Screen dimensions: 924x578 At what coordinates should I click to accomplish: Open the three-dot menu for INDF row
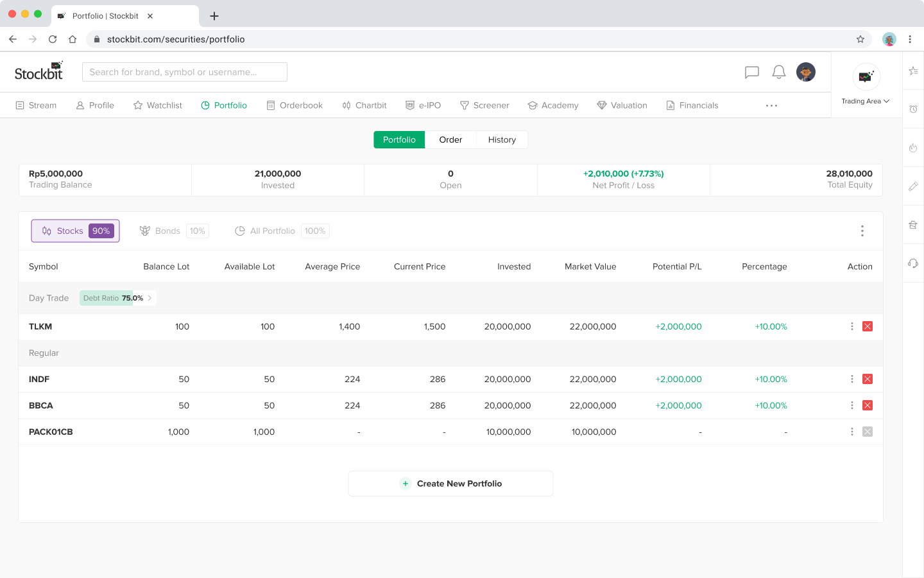pos(852,379)
